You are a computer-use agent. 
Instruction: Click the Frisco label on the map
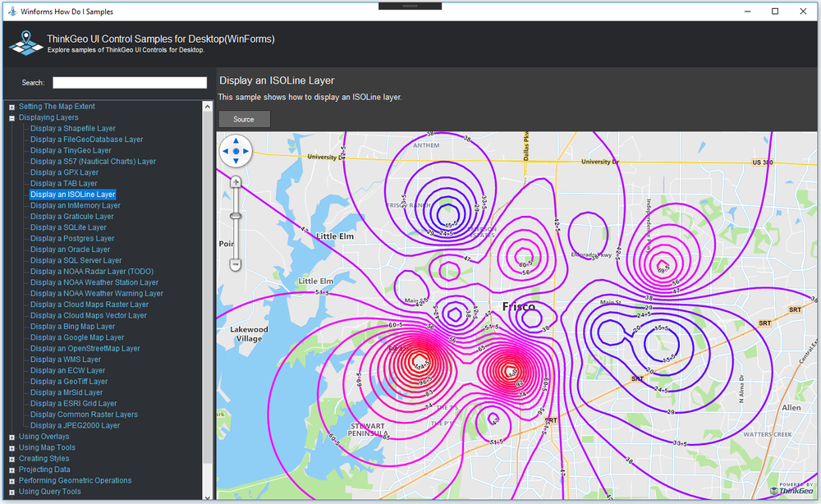519,307
